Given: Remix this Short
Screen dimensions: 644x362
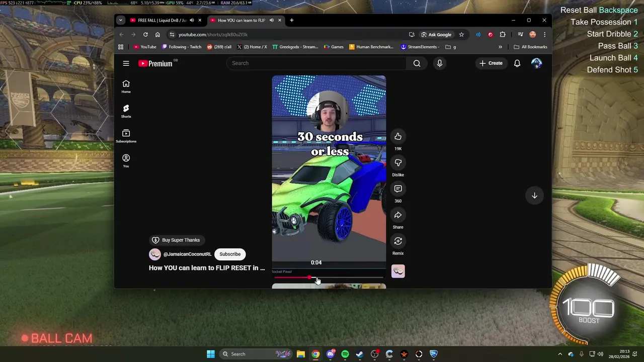Looking at the screenshot, I should [x=398, y=241].
